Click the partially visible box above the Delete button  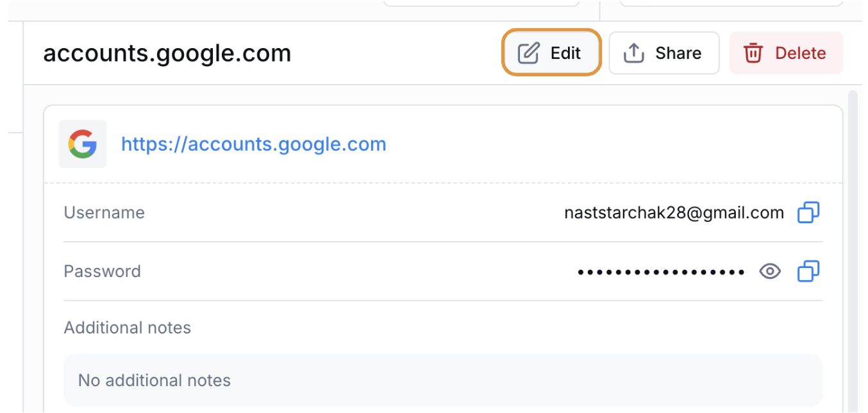click(731, 3)
